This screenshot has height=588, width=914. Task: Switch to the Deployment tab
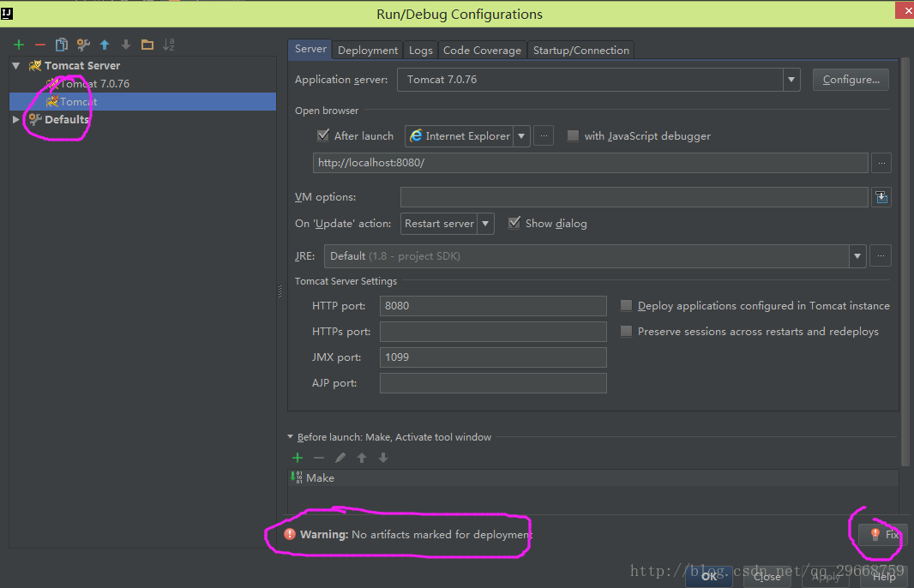click(368, 50)
